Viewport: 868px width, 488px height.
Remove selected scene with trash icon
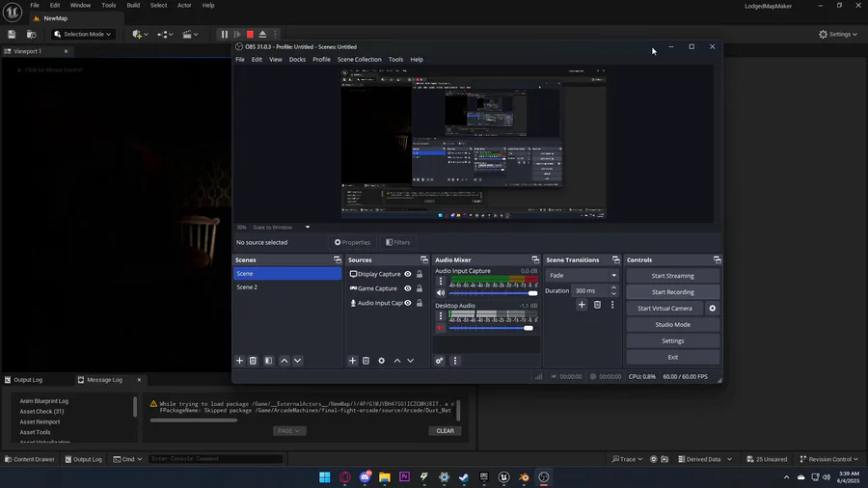[x=253, y=361]
